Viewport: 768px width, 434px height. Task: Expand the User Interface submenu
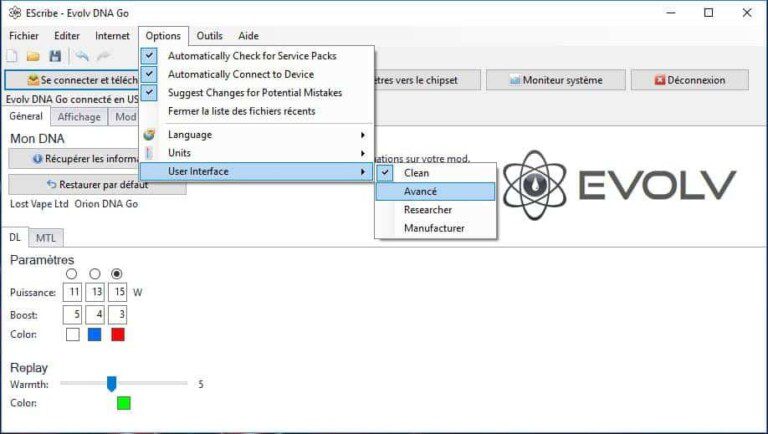click(257, 171)
